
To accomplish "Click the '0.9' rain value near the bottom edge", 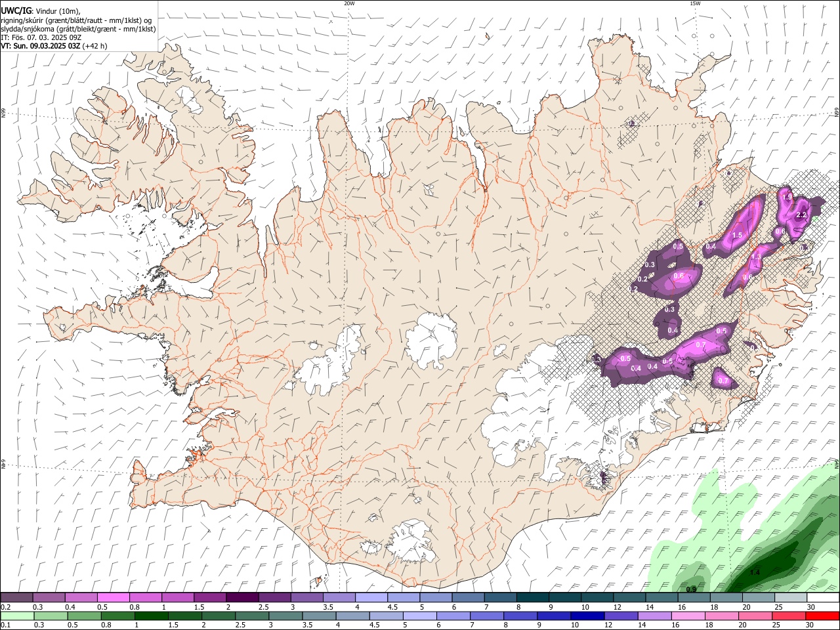I will pyautogui.click(x=691, y=589).
